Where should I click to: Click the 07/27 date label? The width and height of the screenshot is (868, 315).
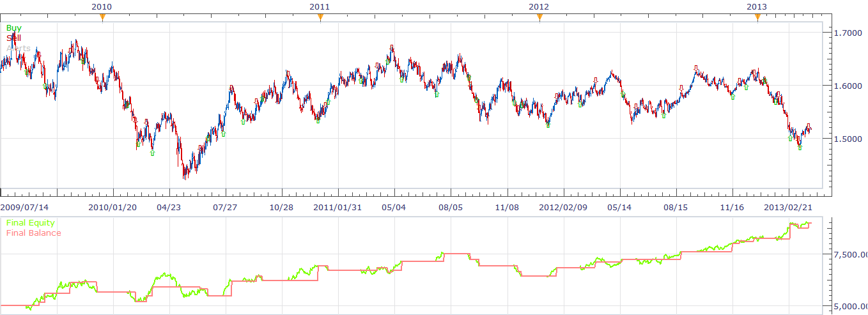click(x=226, y=207)
